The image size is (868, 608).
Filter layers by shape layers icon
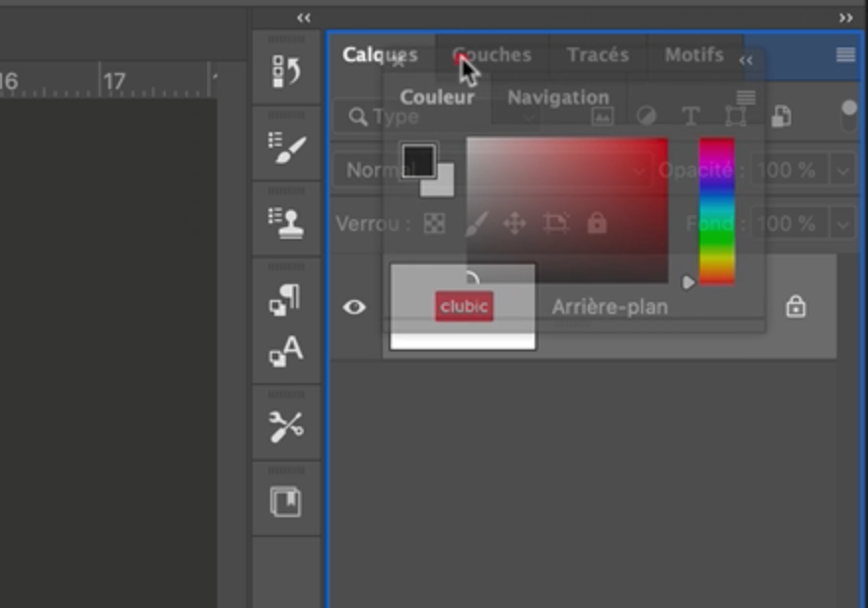(735, 116)
